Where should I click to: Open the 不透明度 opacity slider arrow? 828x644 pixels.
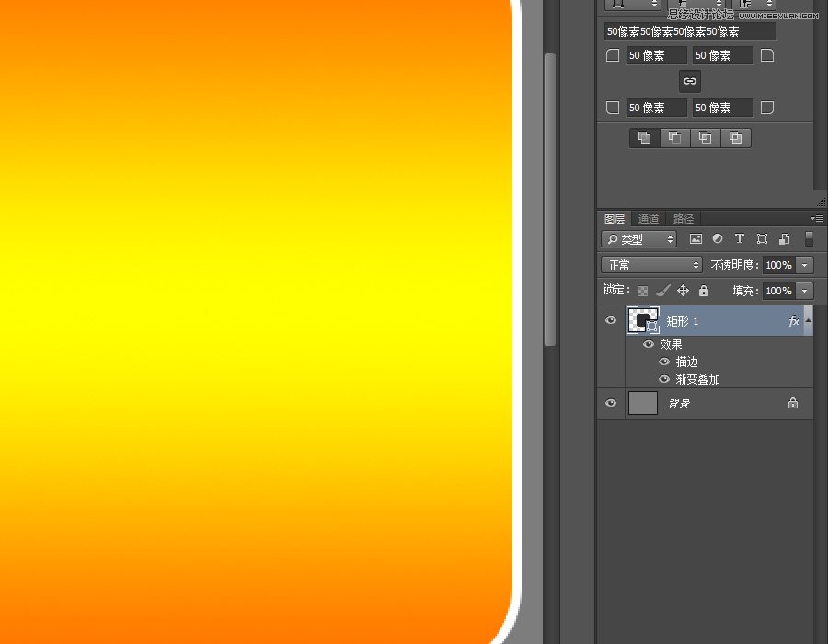click(x=804, y=265)
